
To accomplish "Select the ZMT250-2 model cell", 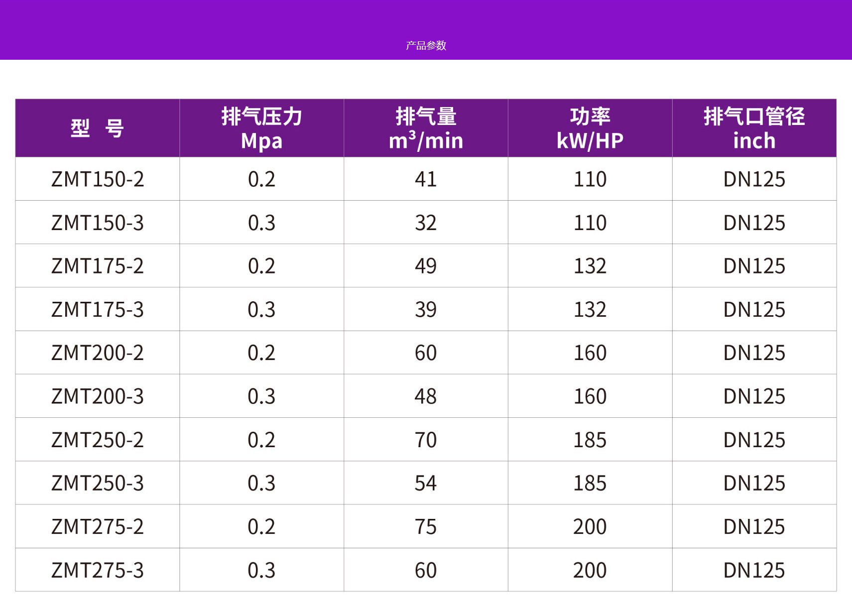I will (x=98, y=440).
